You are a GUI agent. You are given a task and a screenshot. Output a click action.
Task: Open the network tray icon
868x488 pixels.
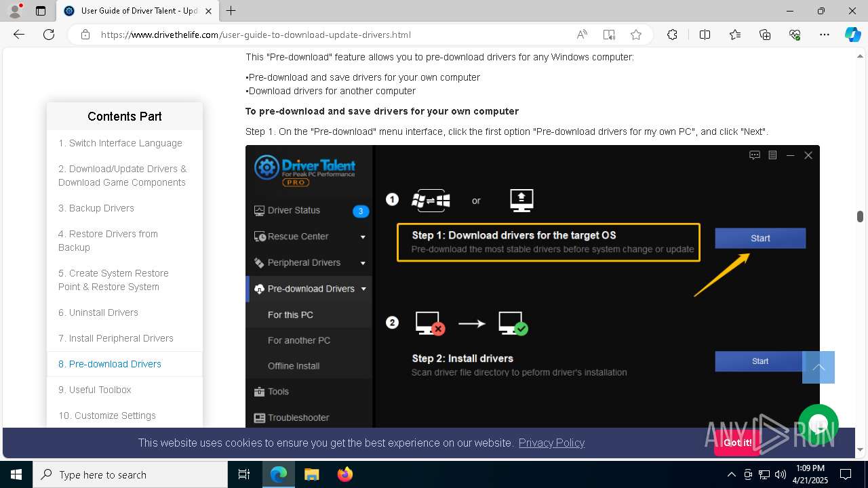pos(764,474)
